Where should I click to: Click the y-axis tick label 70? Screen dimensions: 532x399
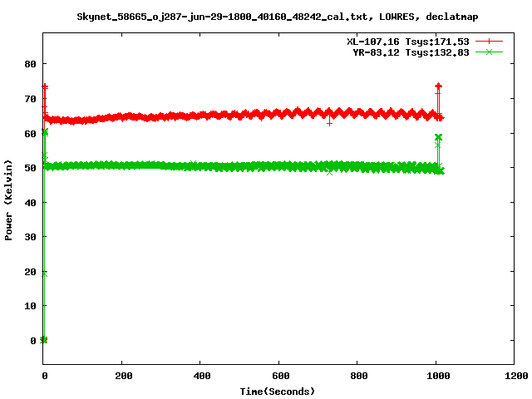click(x=30, y=99)
